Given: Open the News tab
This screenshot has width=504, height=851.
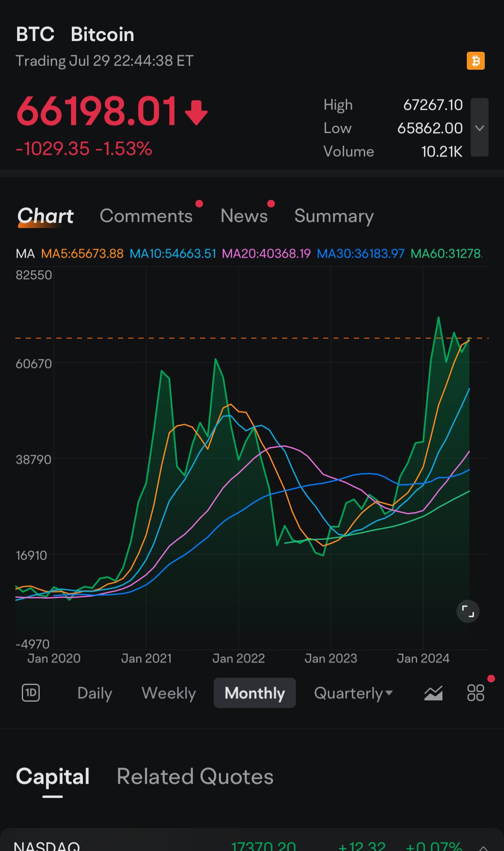Looking at the screenshot, I should click(x=244, y=216).
